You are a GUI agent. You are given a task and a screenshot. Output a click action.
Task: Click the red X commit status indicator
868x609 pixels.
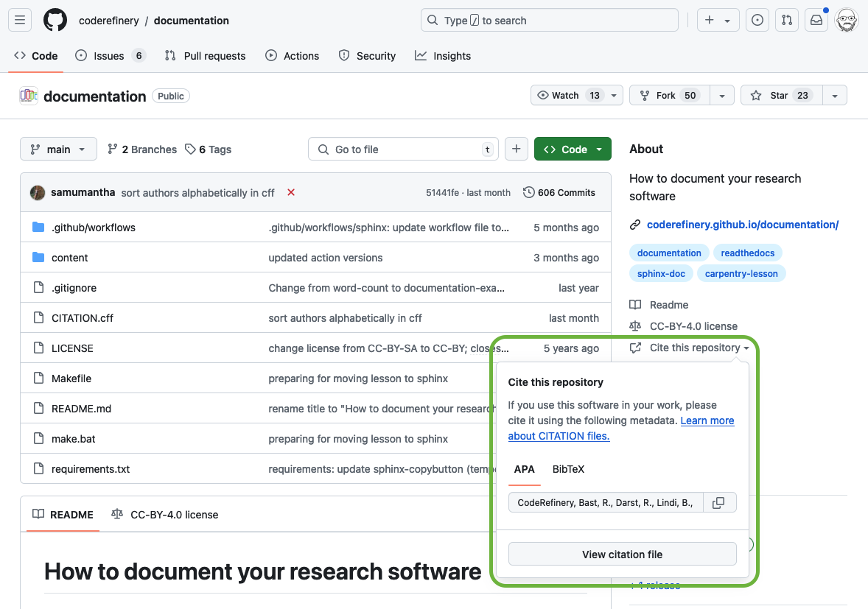click(290, 192)
